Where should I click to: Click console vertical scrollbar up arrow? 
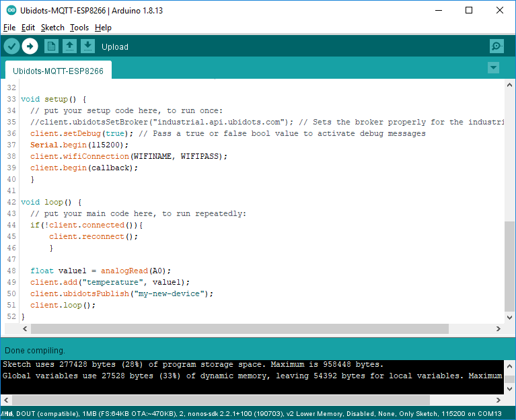coord(509,366)
